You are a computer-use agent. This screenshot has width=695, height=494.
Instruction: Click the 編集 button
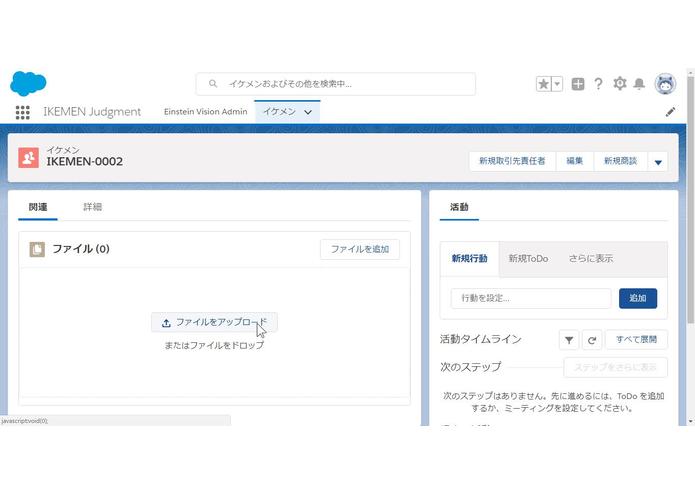574,161
